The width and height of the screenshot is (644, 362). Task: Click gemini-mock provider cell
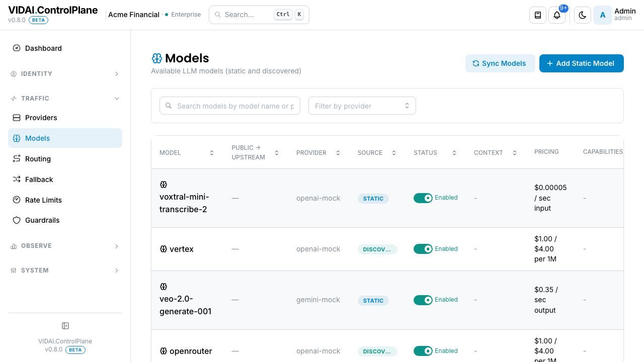click(318, 300)
